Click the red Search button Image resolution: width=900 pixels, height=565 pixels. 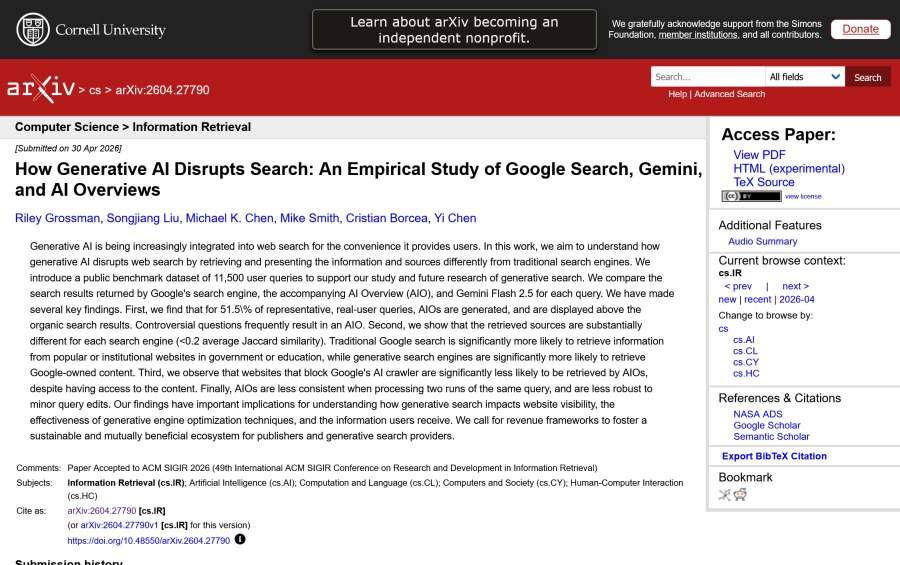click(867, 77)
